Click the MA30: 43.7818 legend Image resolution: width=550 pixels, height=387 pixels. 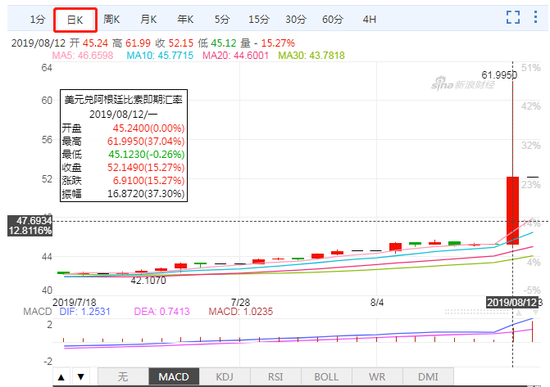311,55
